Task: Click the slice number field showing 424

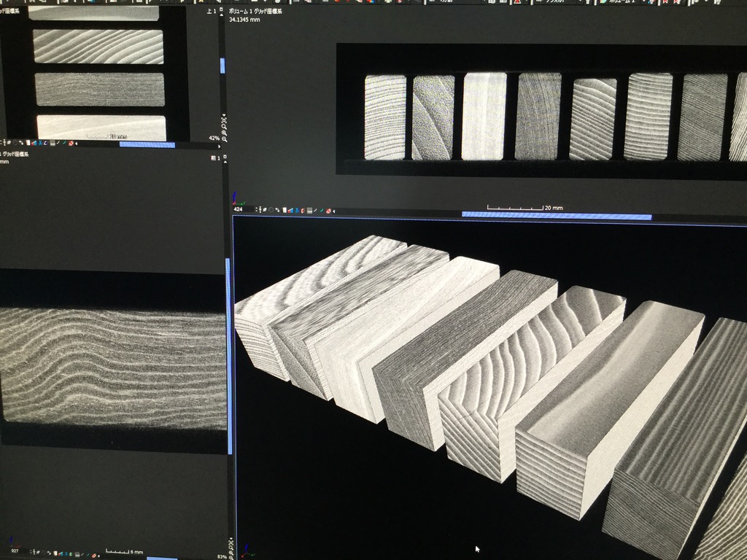Action: (239, 209)
